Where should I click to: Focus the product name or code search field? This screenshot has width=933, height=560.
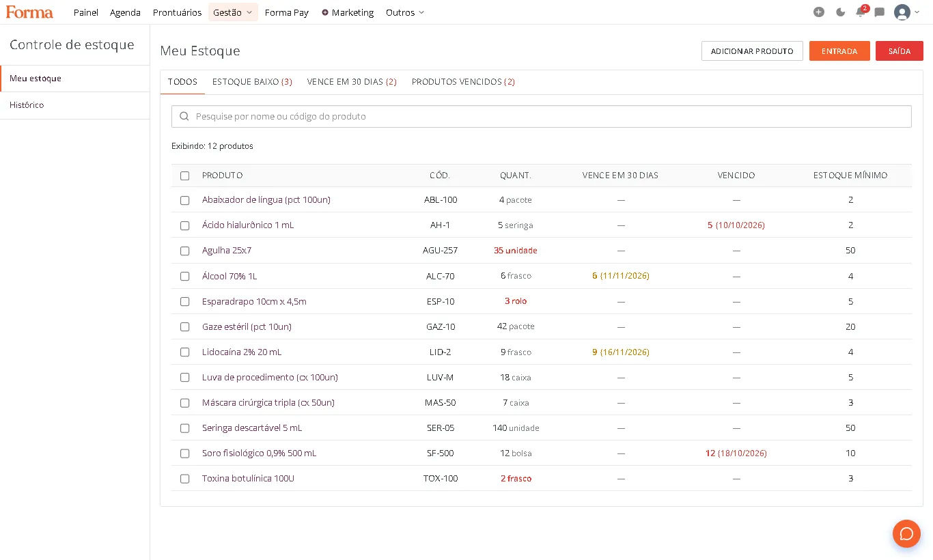pos(542,117)
